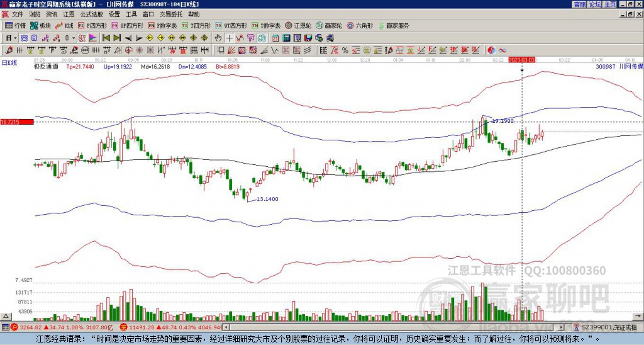The height and width of the screenshot is (345, 644).
Task: Click the 极反通道 indicator name
Action: [45, 66]
